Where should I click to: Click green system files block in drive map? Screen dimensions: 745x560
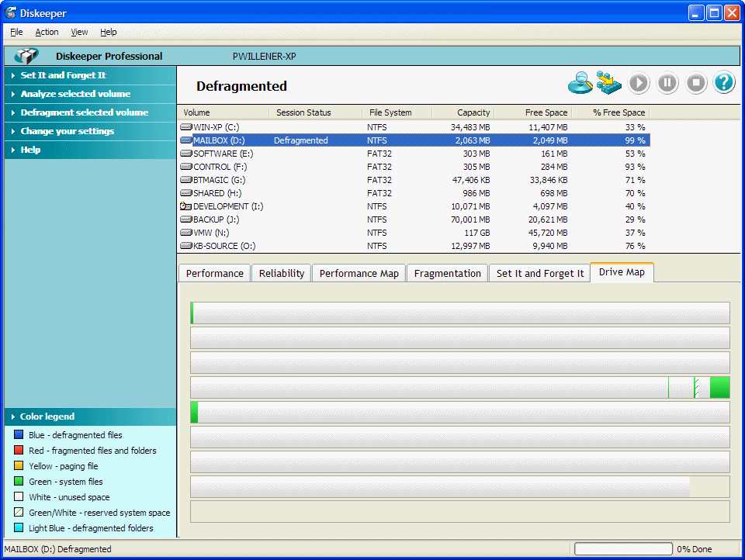tap(720, 388)
